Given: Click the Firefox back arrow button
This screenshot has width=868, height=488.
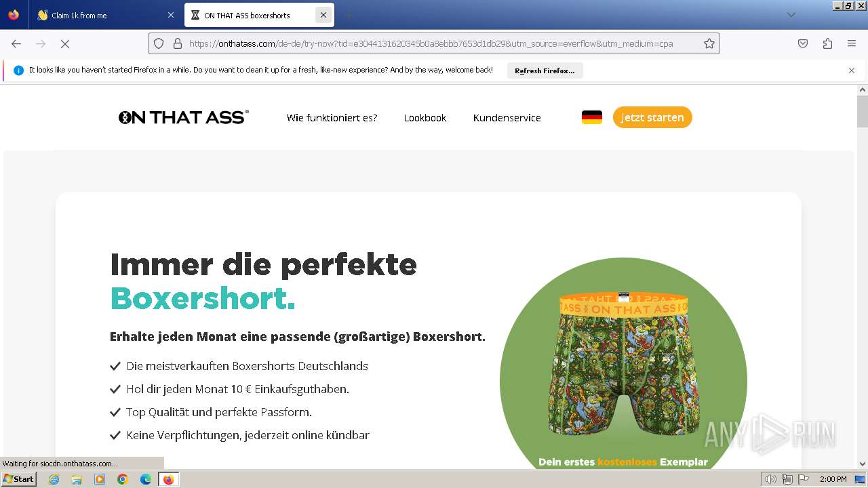Looking at the screenshot, I should [16, 43].
